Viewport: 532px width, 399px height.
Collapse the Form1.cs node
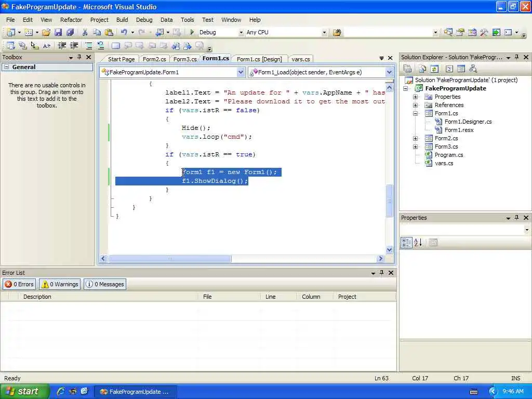coord(415,113)
